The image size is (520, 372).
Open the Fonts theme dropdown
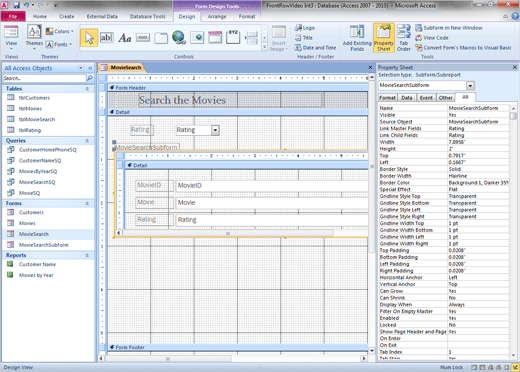pyautogui.click(x=59, y=44)
